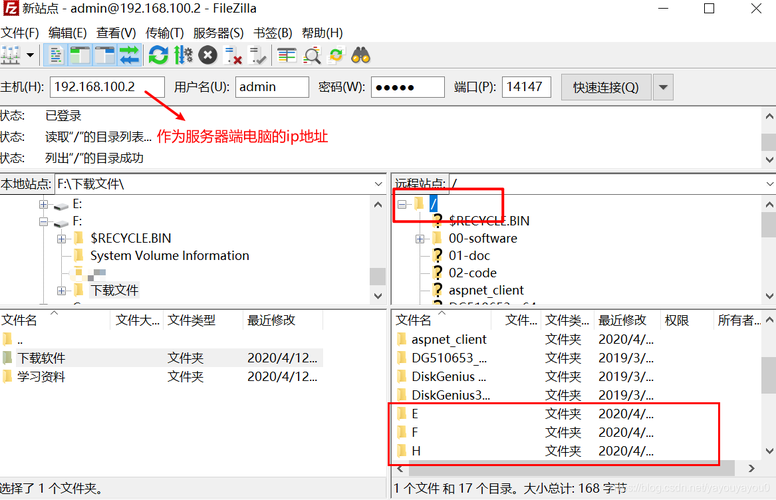
Task: Select aspnet_client folder in remote list
Action: pyautogui.click(x=577, y=340)
